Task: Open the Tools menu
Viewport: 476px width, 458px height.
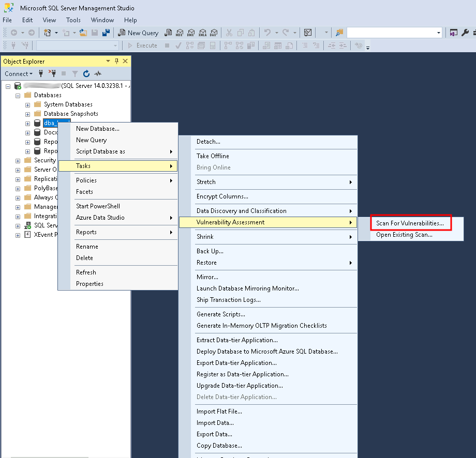Action: [x=73, y=20]
